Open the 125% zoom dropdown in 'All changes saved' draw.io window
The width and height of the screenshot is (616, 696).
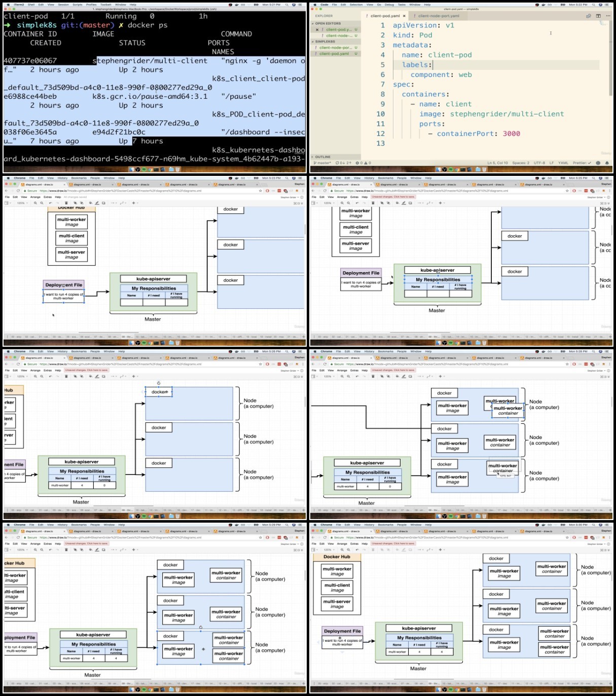[22, 203]
